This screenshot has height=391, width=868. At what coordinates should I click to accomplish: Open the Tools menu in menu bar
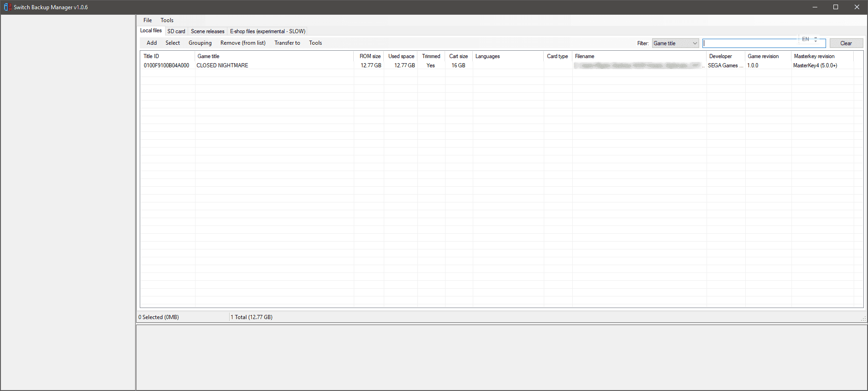click(167, 20)
